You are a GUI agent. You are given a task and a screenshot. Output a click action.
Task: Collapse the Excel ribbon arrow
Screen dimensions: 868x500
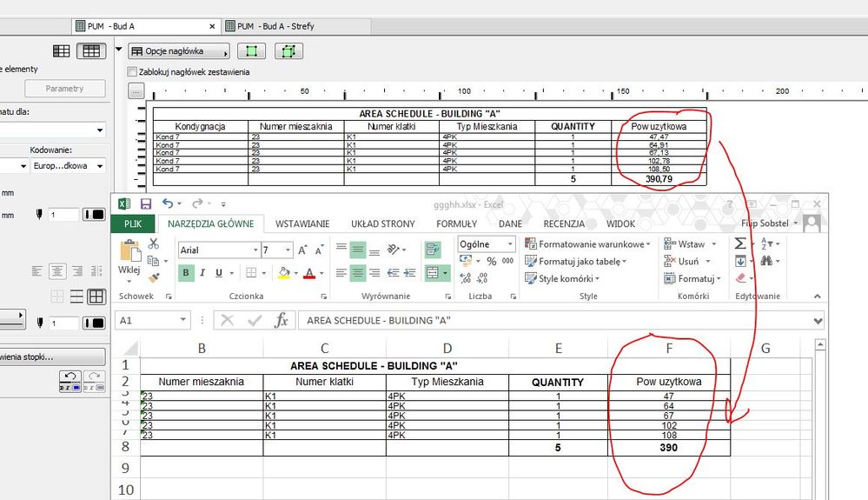[817, 297]
